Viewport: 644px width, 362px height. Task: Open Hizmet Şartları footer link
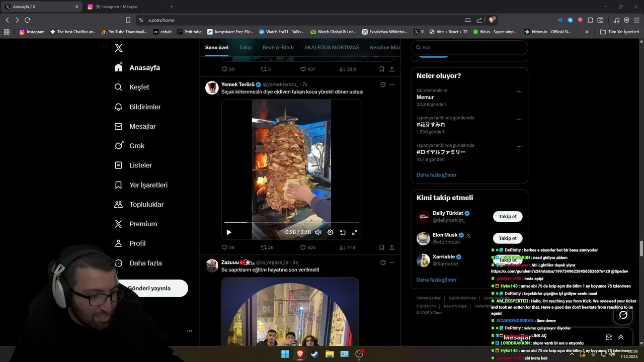pos(429,298)
